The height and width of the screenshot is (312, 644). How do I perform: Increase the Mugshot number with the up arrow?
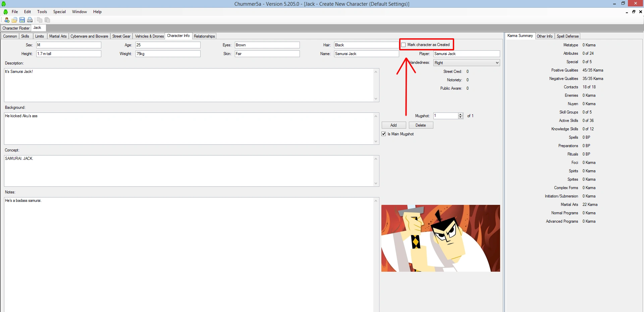461,115
